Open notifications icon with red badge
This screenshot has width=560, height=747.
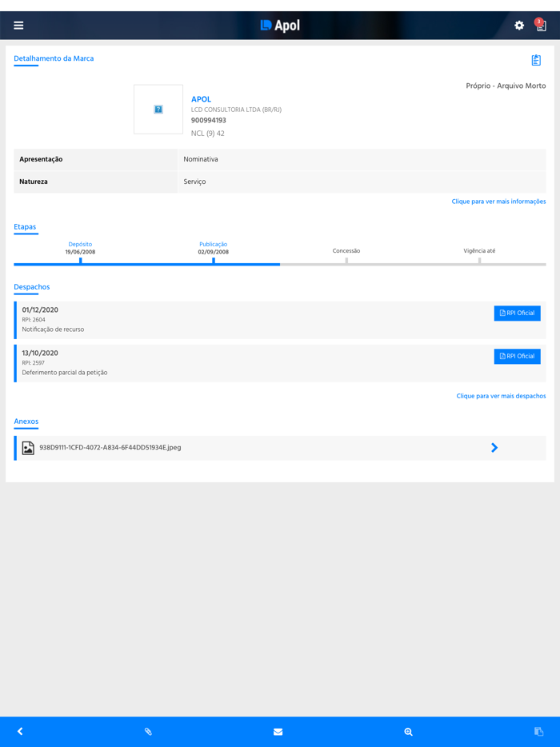pos(541,25)
